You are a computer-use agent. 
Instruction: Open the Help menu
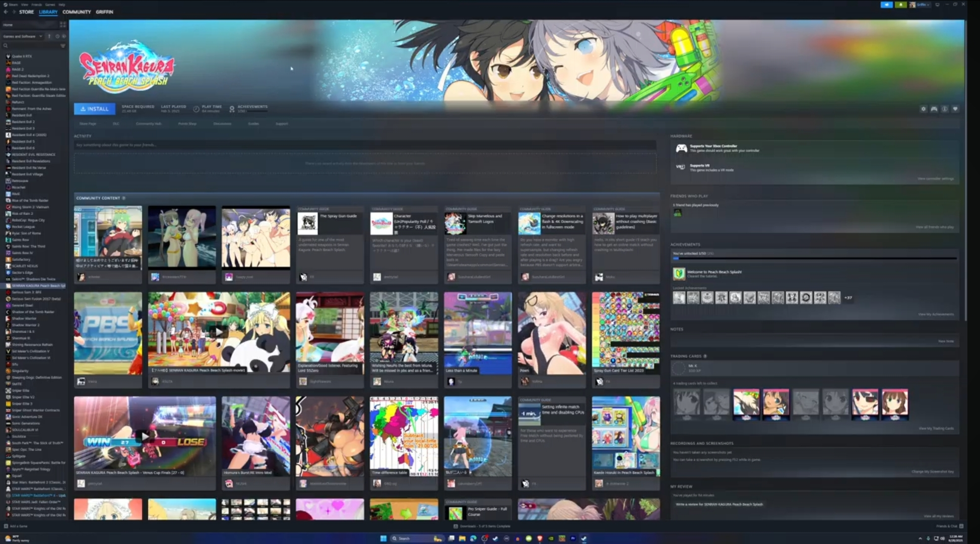pyautogui.click(x=61, y=5)
